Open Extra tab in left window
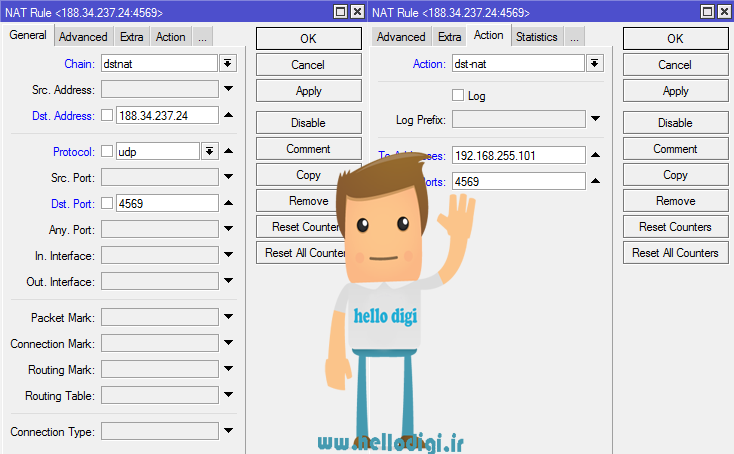This screenshot has width=734, height=454. 132,37
